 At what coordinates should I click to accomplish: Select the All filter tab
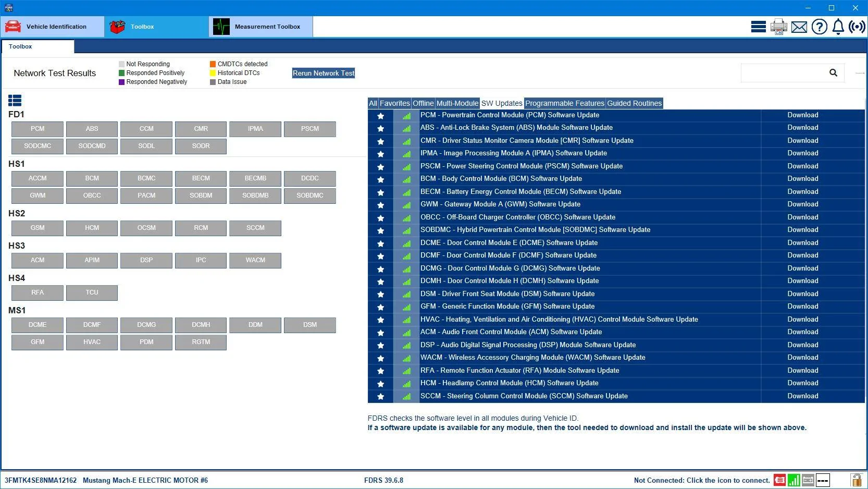[x=373, y=103]
